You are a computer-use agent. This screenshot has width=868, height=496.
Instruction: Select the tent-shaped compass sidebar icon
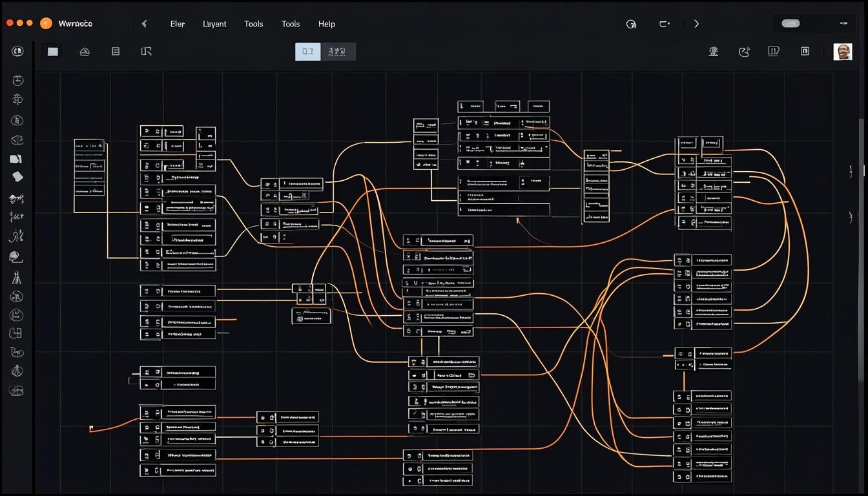point(17,278)
